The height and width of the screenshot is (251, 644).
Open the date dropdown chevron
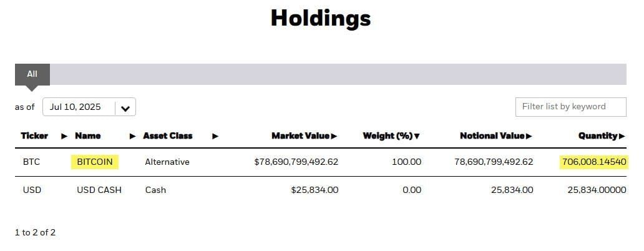point(125,109)
